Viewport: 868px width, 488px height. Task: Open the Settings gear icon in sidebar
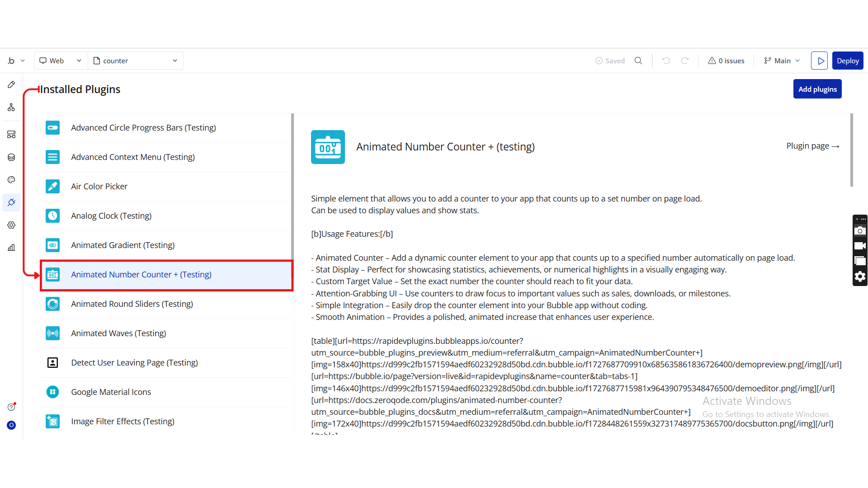11,225
